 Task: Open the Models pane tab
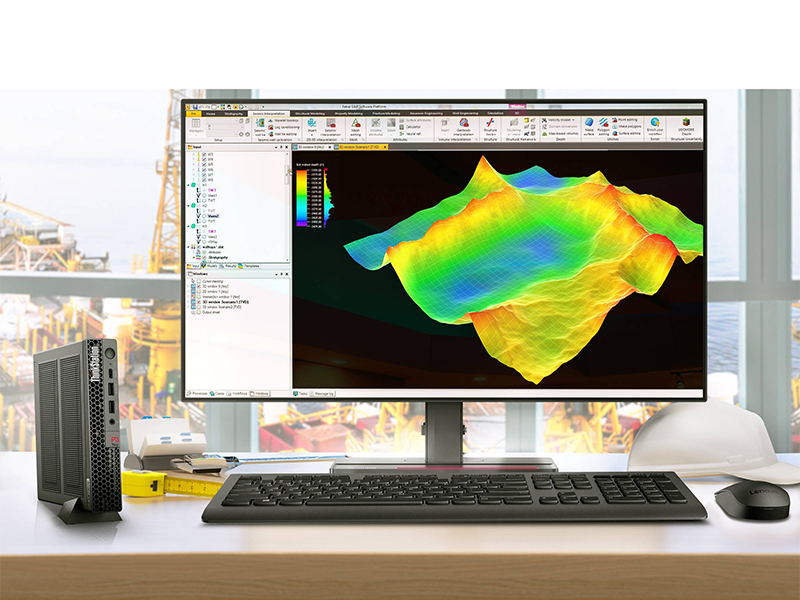pos(213,267)
